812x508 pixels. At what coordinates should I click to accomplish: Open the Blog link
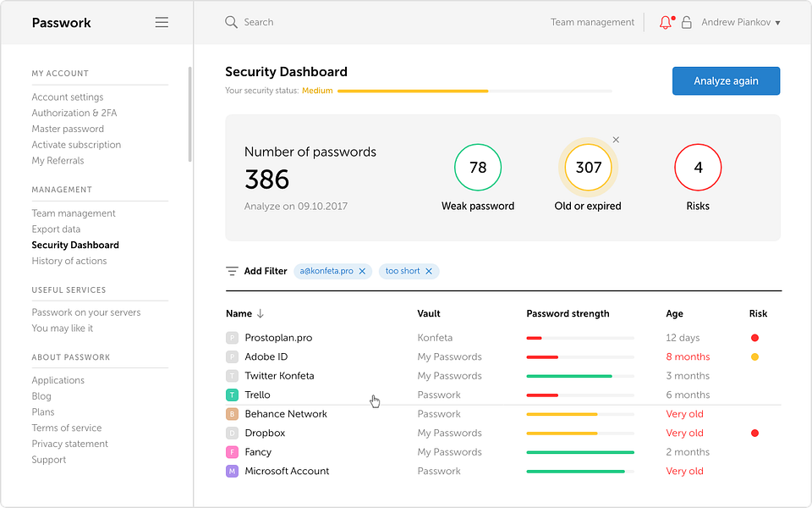[x=41, y=396]
